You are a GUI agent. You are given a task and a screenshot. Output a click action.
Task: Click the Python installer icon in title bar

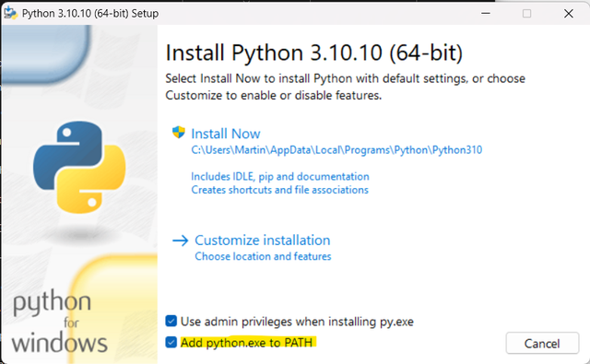10,13
